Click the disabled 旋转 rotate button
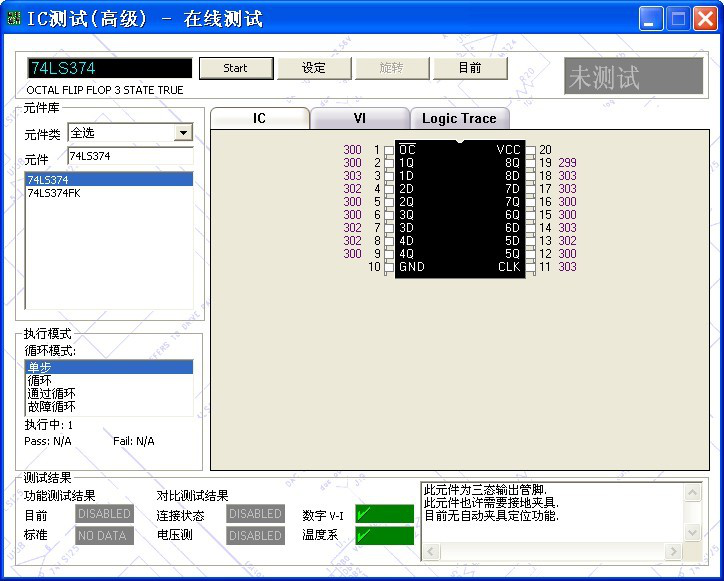724x581 pixels. point(392,68)
